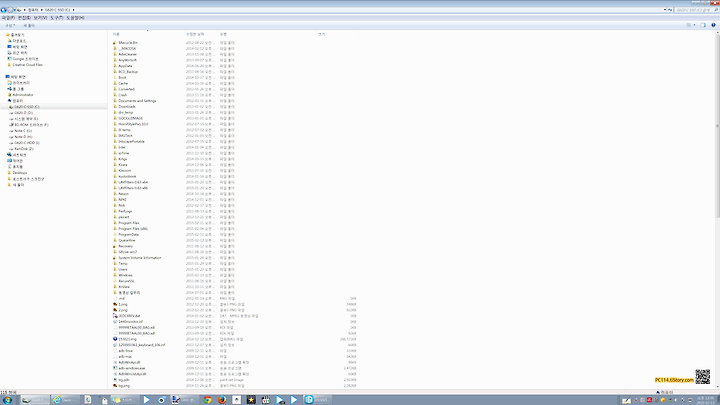Image resolution: width=720 pixels, height=405 pixels.
Task: Select Desktops folder in navigation pane
Action: pyautogui.click(x=20, y=173)
